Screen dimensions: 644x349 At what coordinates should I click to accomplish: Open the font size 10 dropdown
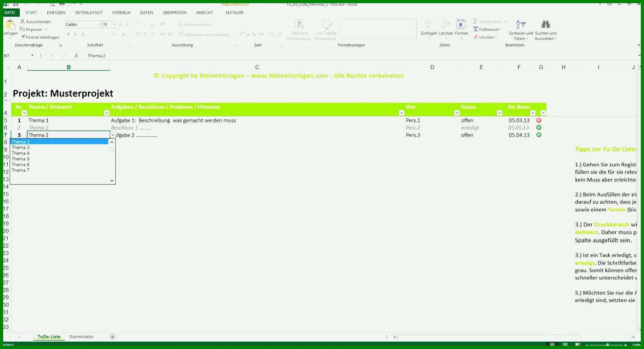[114, 24]
